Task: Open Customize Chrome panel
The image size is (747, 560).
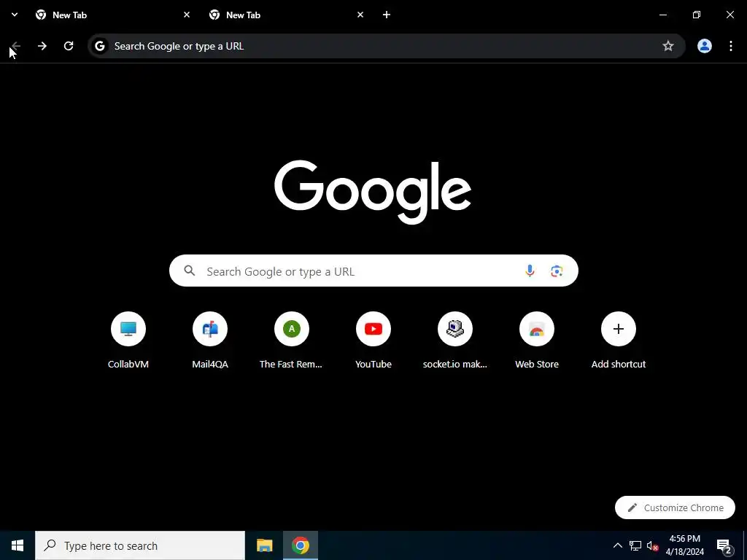Action: point(675,507)
